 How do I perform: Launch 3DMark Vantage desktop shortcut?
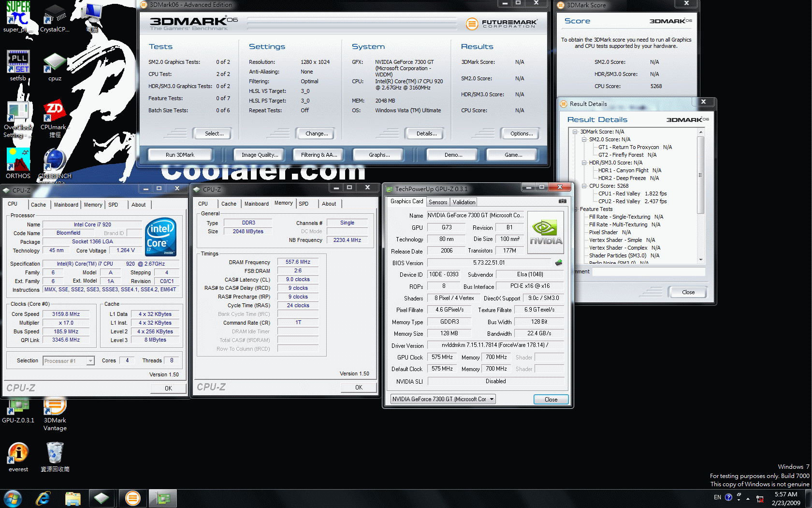55,414
